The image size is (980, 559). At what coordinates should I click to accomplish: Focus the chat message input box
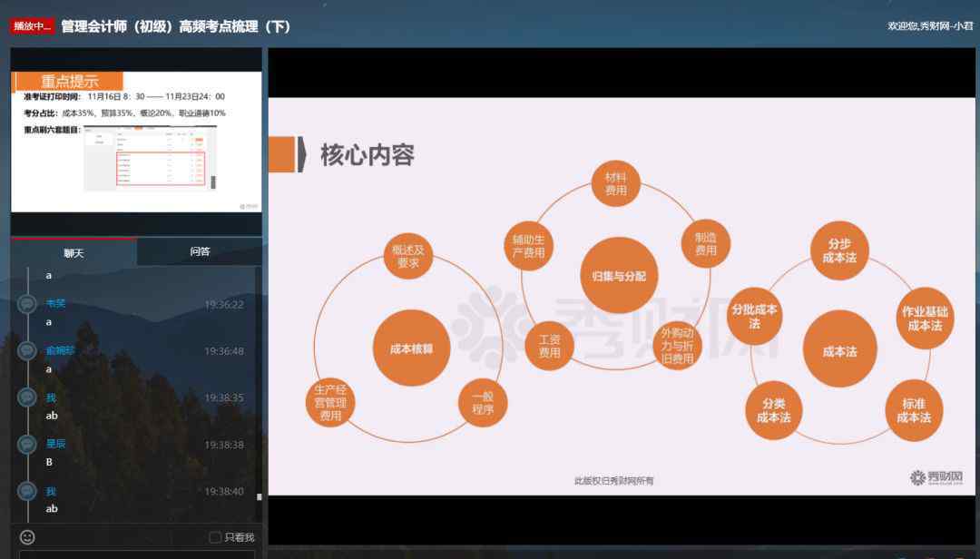(136, 554)
